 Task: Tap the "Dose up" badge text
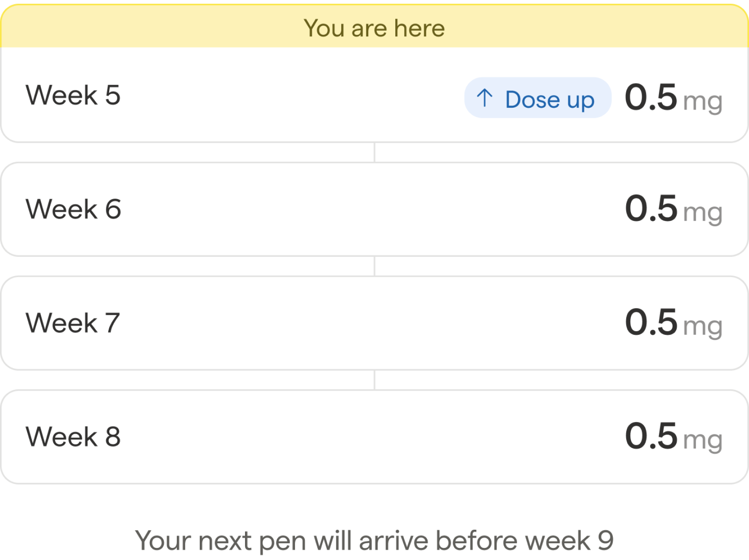(x=550, y=99)
